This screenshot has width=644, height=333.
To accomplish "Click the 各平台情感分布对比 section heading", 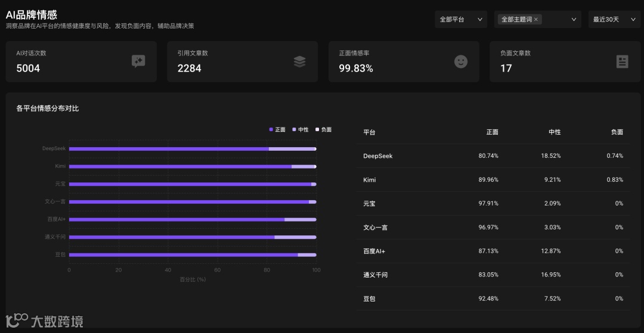I will click(48, 108).
